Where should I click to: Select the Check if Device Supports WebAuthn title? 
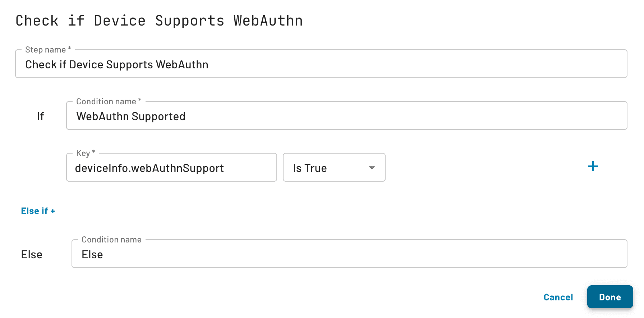tap(159, 21)
